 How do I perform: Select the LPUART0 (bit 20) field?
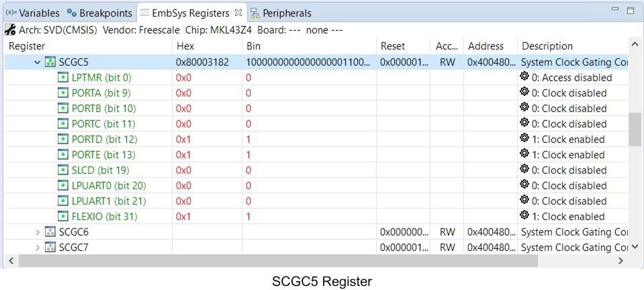(x=108, y=185)
